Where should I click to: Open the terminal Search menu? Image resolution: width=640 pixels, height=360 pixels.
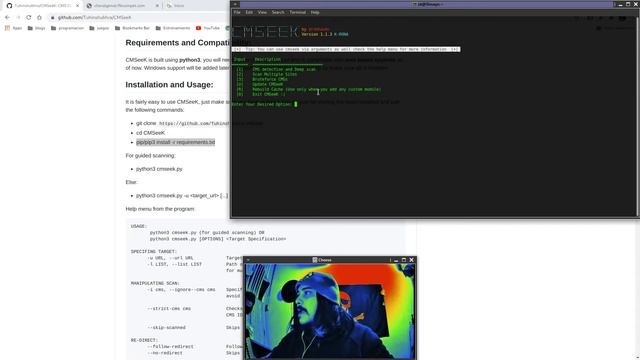[x=278, y=13]
